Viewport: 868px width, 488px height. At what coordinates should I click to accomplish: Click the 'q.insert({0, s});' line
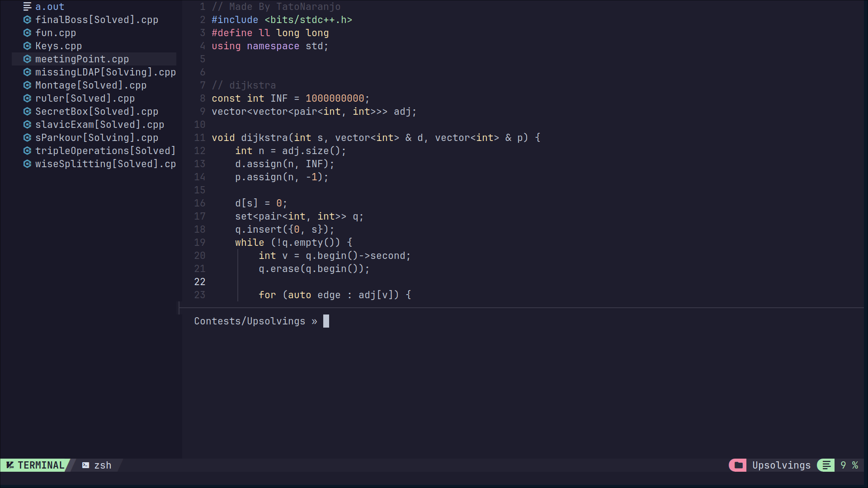pos(284,230)
